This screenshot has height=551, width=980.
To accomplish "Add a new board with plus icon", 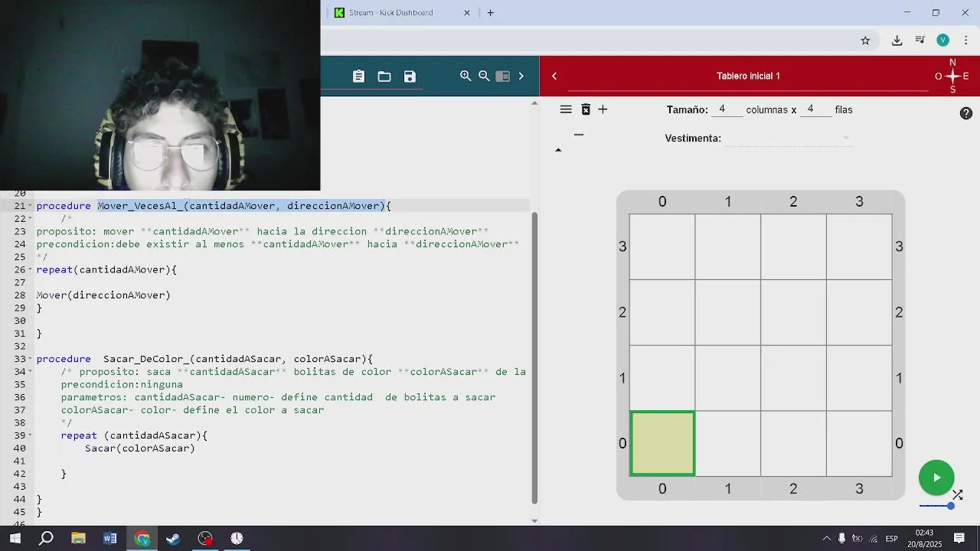I will (603, 109).
